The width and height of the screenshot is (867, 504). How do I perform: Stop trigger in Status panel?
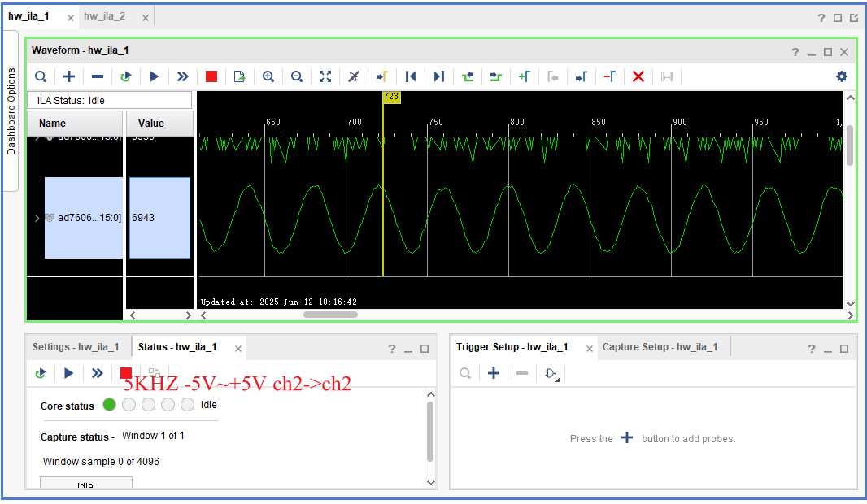(126, 374)
